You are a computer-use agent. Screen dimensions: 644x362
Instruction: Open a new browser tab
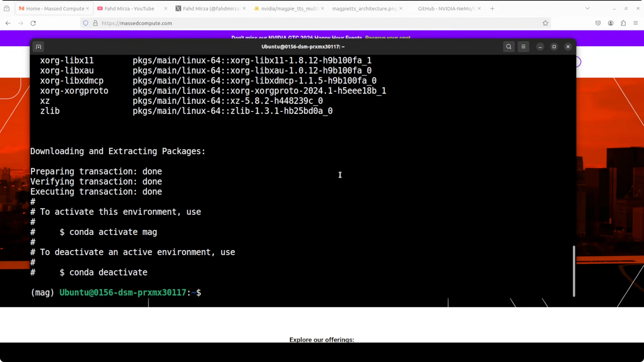[492, 9]
